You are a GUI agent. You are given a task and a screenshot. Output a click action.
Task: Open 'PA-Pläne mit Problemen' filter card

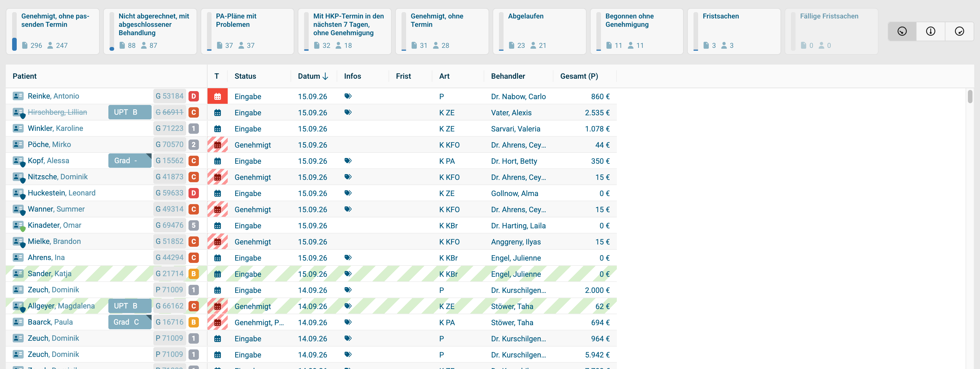[247, 31]
